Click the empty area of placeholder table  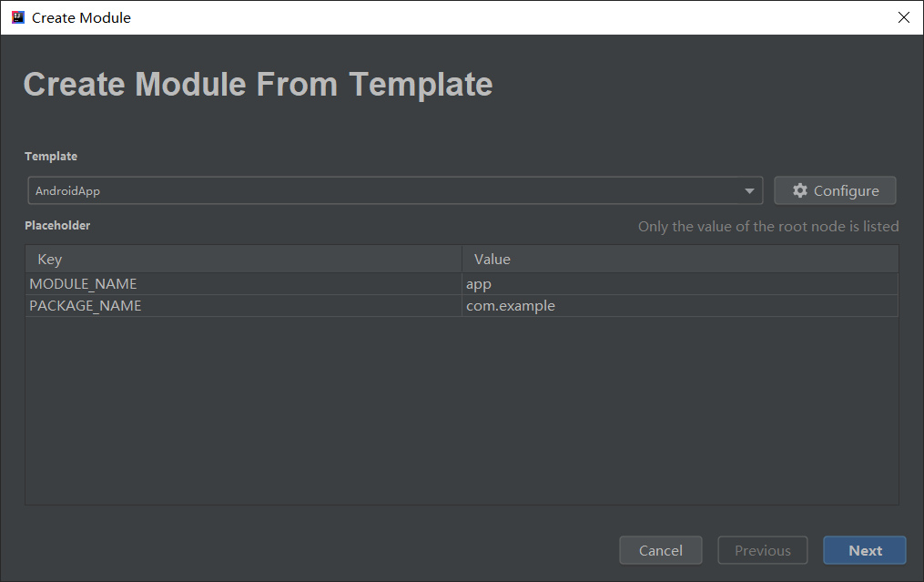pyautogui.click(x=461, y=410)
